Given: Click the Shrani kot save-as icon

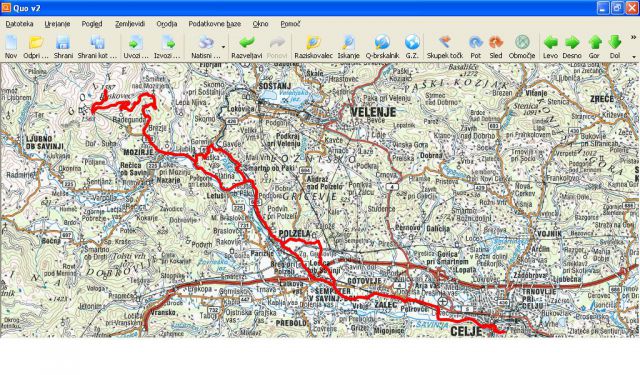Looking at the screenshot, I should coord(97,42).
